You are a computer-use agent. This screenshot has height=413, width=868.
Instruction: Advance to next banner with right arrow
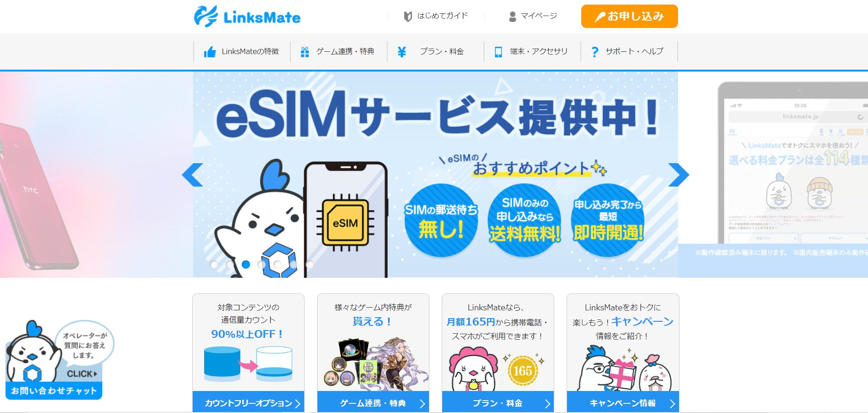679,175
